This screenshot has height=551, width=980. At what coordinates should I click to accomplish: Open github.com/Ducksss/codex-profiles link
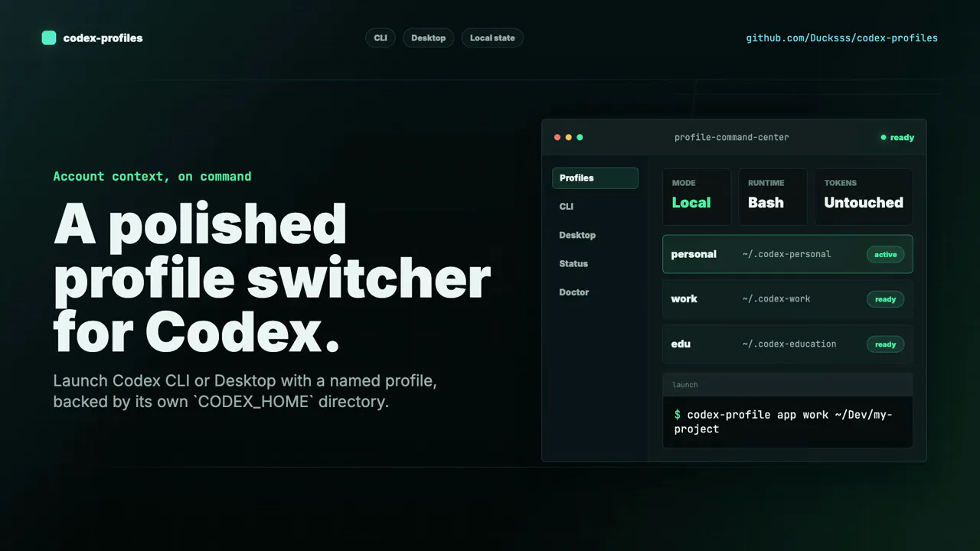click(841, 37)
